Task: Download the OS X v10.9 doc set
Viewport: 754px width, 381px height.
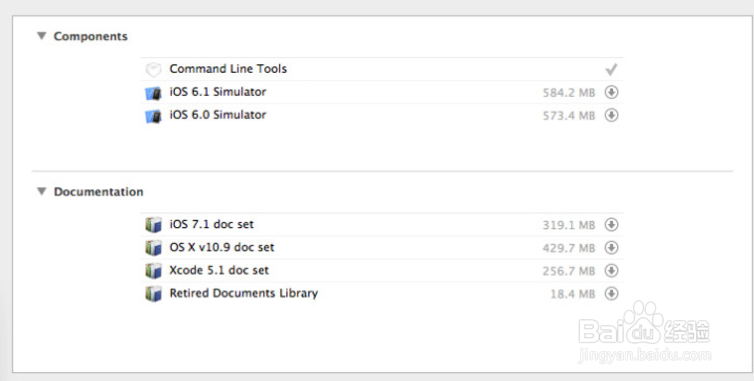Action: [611, 247]
